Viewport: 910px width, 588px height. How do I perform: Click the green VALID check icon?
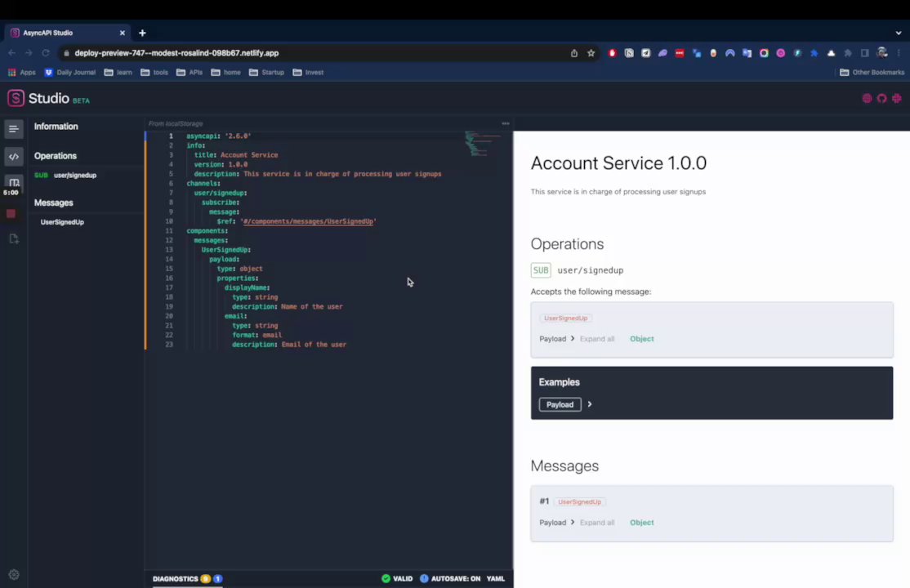pyautogui.click(x=386, y=578)
